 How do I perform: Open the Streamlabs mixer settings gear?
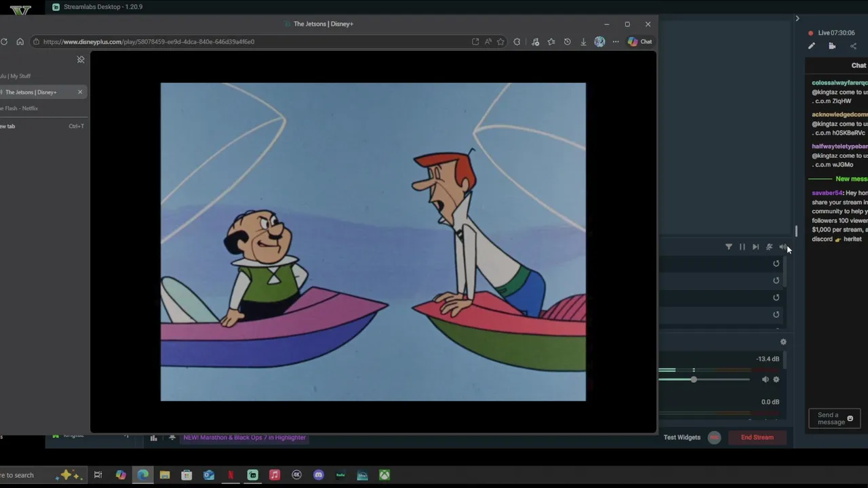783,342
